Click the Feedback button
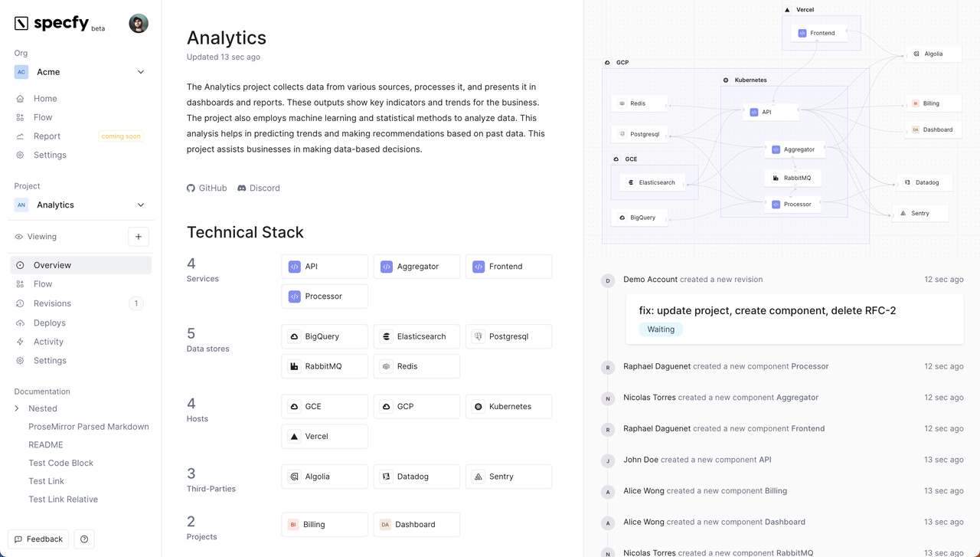980x557 pixels. pyautogui.click(x=38, y=539)
